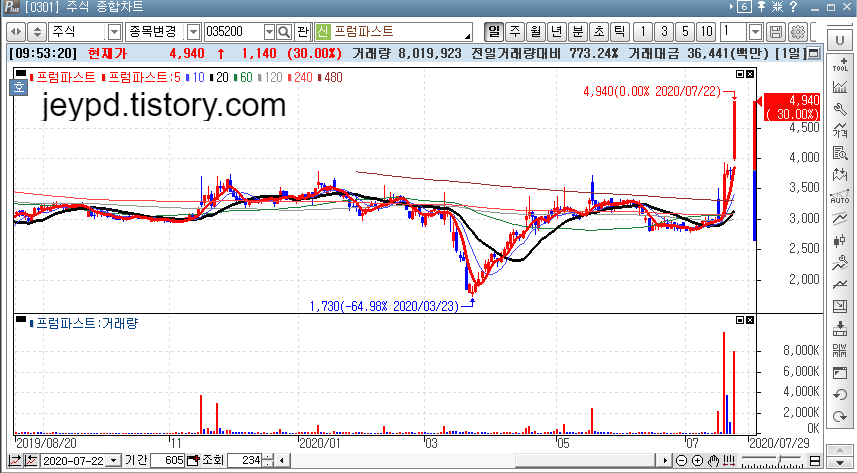Click the calendar icon next to 605
857x473 pixels.
pos(193,460)
